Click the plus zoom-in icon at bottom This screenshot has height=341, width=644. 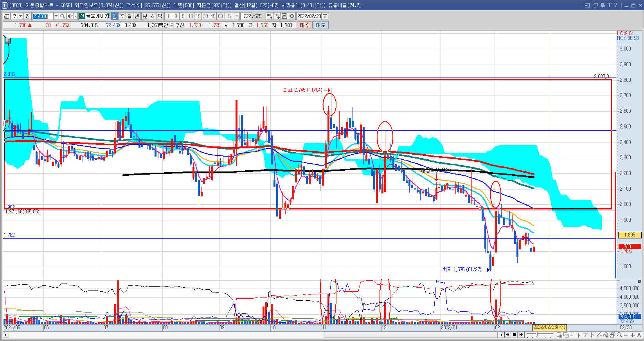tap(633, 335)
